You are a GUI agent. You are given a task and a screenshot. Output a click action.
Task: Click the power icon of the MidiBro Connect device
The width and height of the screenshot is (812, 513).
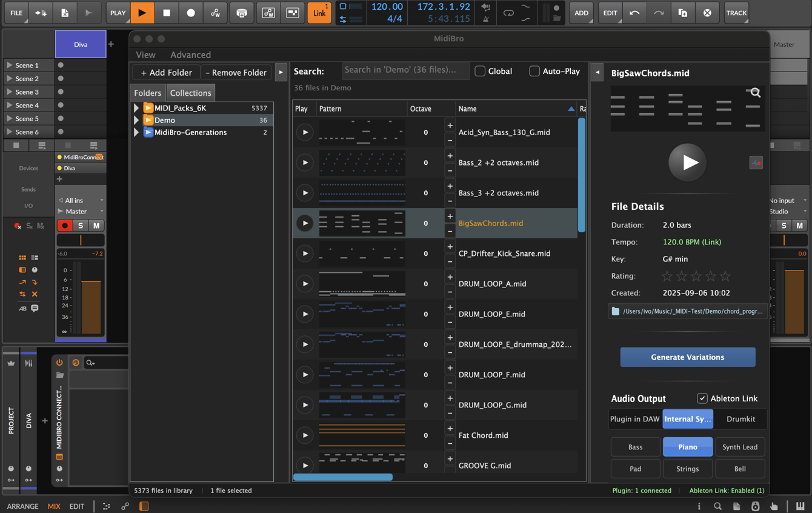tap(59, 363)
